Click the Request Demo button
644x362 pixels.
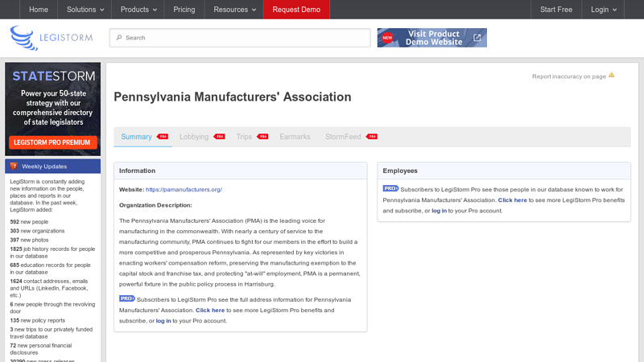(296, 10)
